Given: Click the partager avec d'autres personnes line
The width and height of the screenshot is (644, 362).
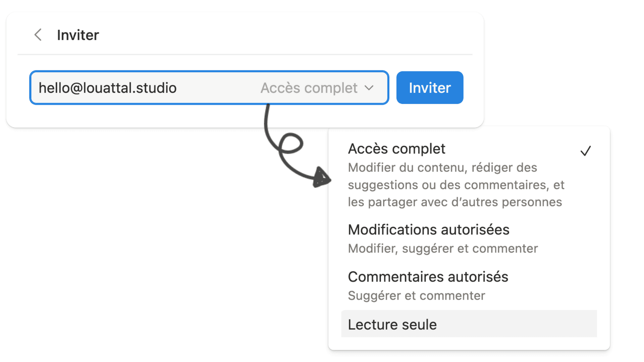Looking at the screenshot, I should (x=455, y=202).
